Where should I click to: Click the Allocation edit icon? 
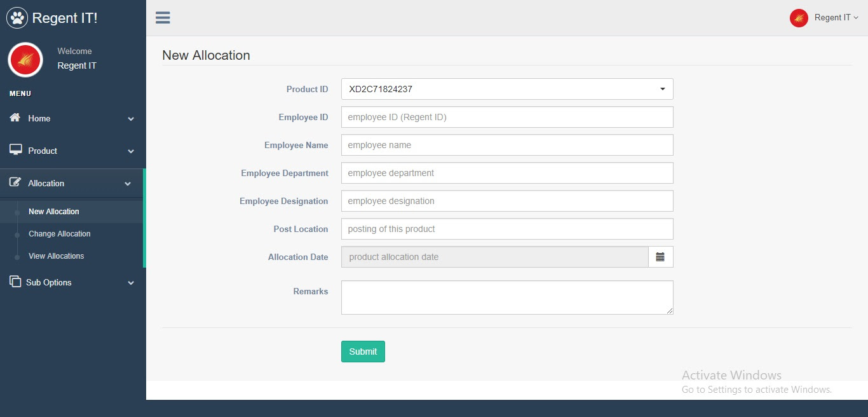pos(15,182)
